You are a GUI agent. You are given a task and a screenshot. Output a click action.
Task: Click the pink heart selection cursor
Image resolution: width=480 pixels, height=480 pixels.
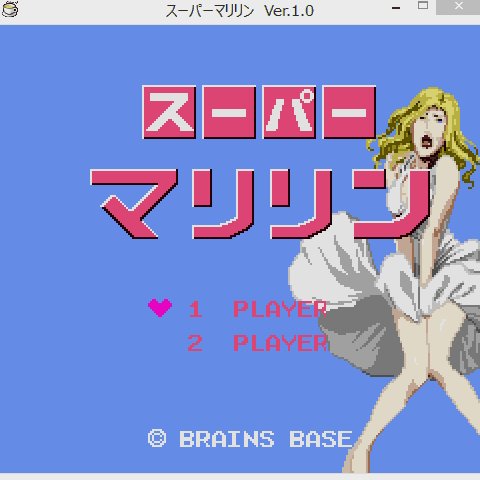(x=160, y=307)
